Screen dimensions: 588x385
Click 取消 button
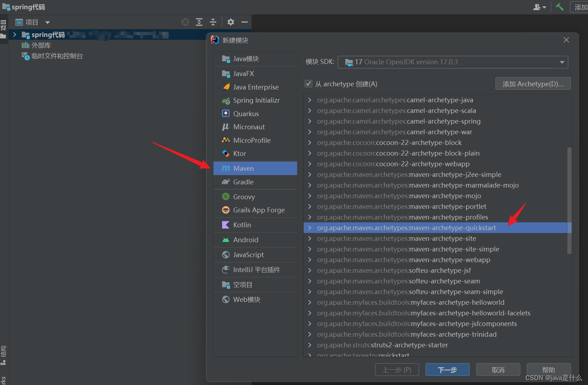point(498,370)
